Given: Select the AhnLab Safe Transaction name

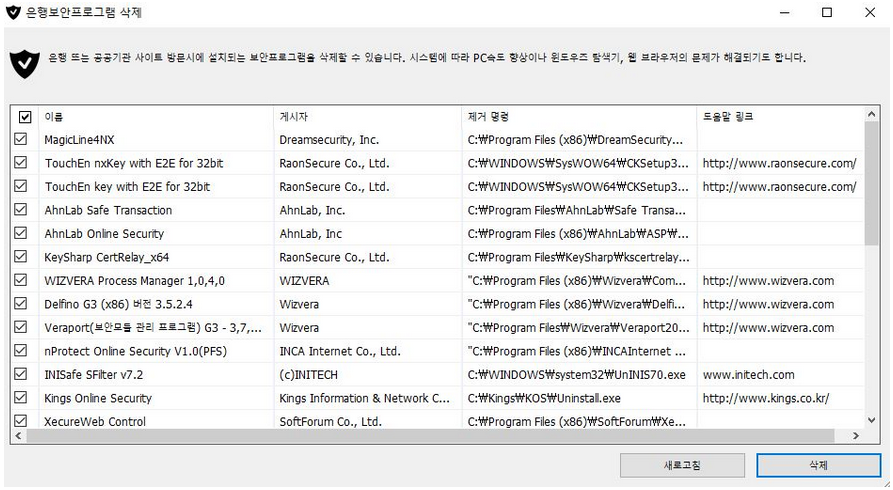Looking at the screenshot, I should tap(108, 210).
